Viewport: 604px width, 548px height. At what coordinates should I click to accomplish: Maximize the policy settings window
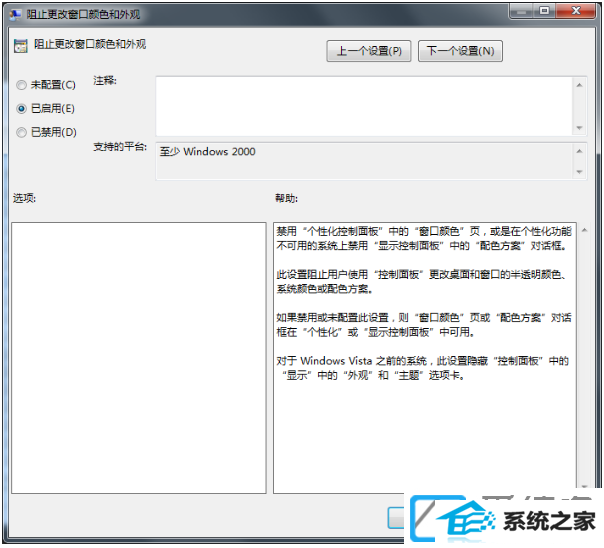point(544,11)
